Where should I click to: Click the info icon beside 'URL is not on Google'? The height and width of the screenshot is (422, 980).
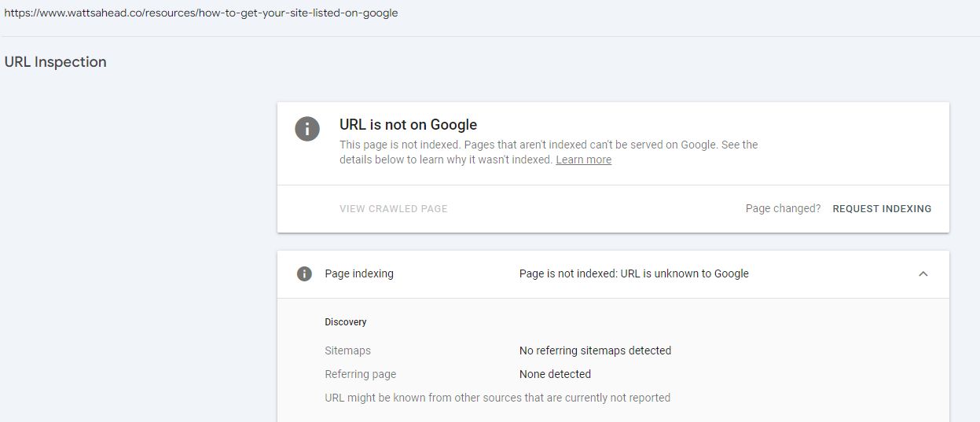pyautogui.click(x=307, y=129)
